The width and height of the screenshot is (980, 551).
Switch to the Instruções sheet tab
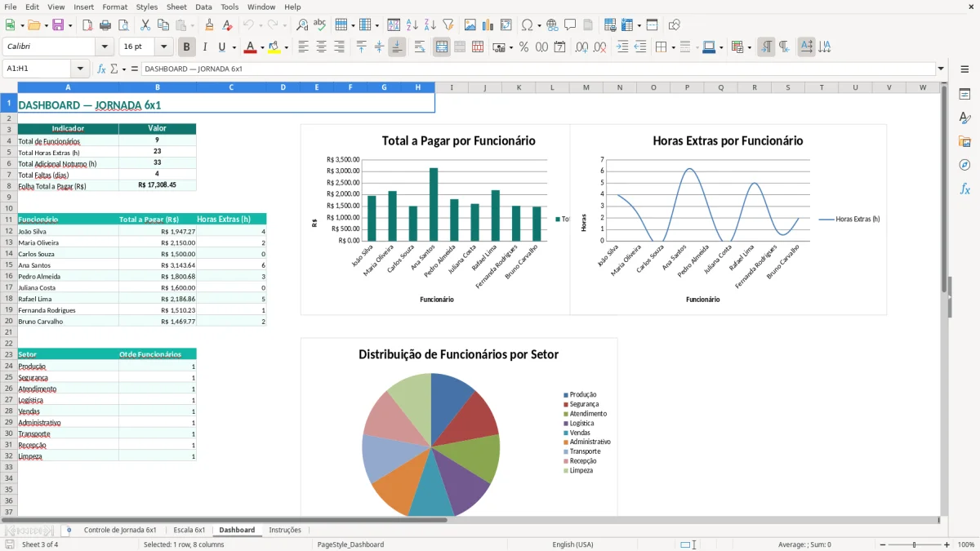click(x=285, y=530)
